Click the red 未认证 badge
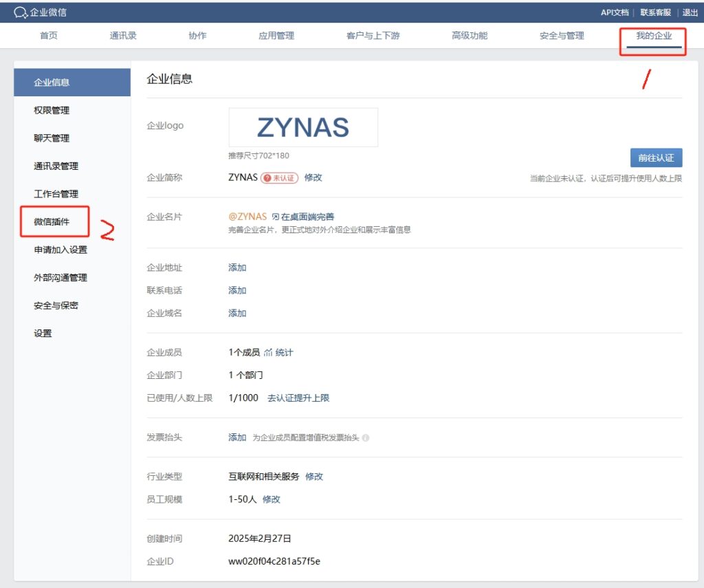Image resolution: width=704 pixels, height=588 pixels. point(279,177)
